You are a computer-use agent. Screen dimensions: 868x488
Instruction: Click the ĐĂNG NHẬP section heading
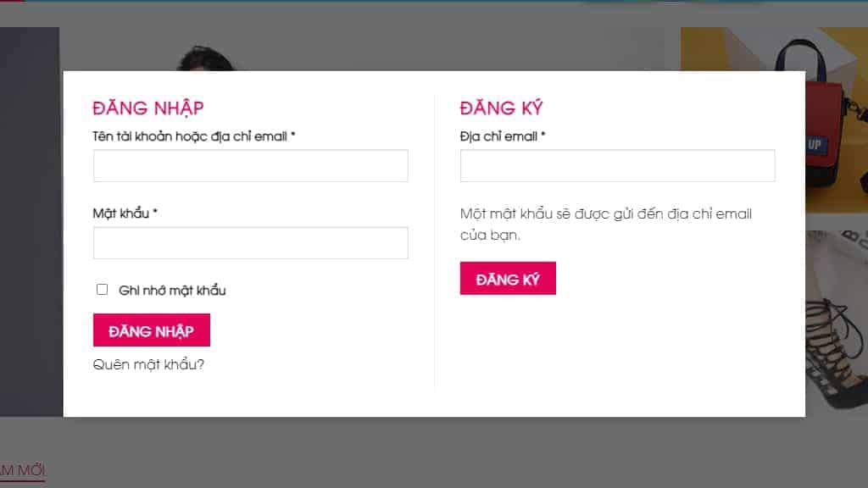click(x=148, y=108)
